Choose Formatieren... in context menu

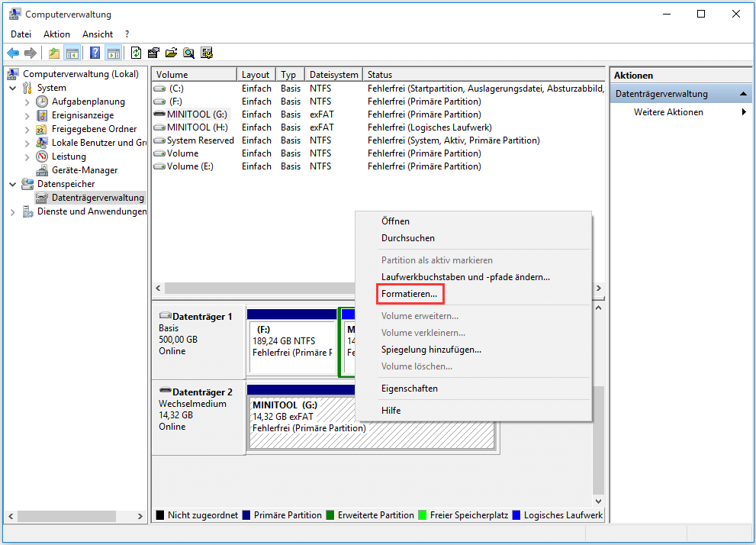(409, 294)
